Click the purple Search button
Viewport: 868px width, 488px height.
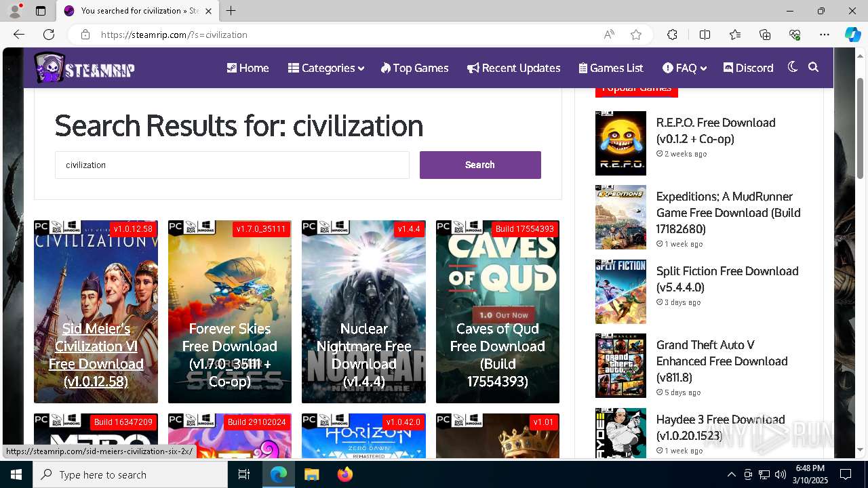click(480, 165)
